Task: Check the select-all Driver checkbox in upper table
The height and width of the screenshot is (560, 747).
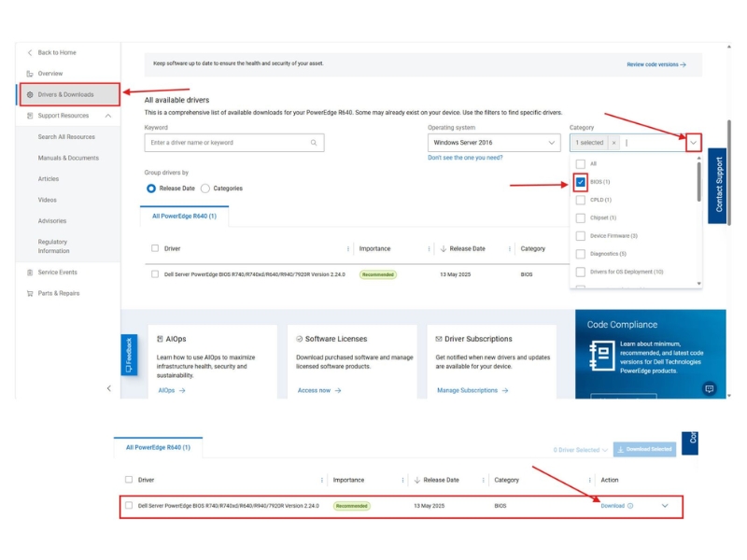Action: tap(155, 248)
